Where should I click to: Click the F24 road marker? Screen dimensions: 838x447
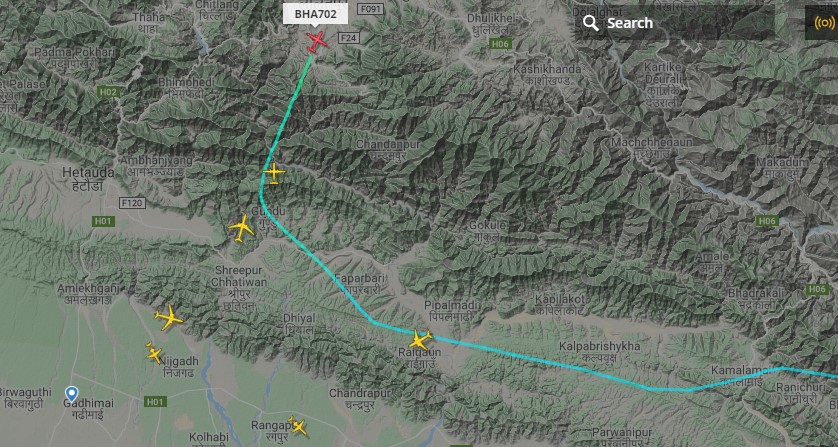[x=349, y=38]
